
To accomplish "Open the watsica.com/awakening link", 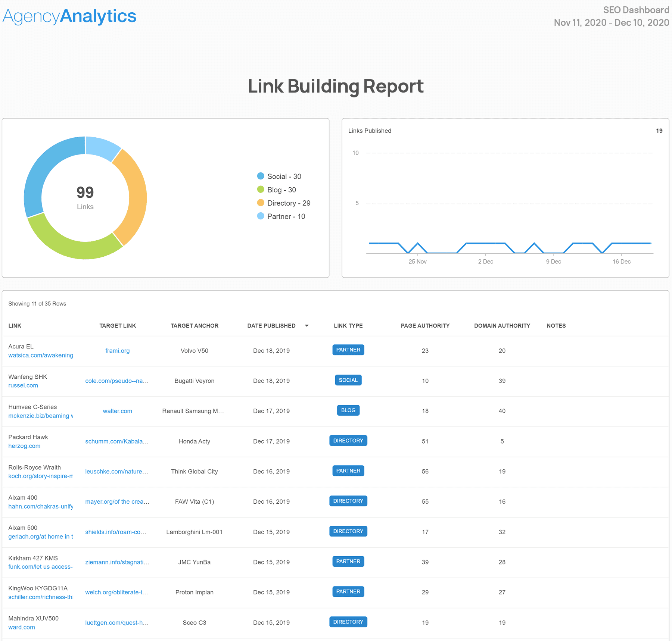I will point(41,355).
